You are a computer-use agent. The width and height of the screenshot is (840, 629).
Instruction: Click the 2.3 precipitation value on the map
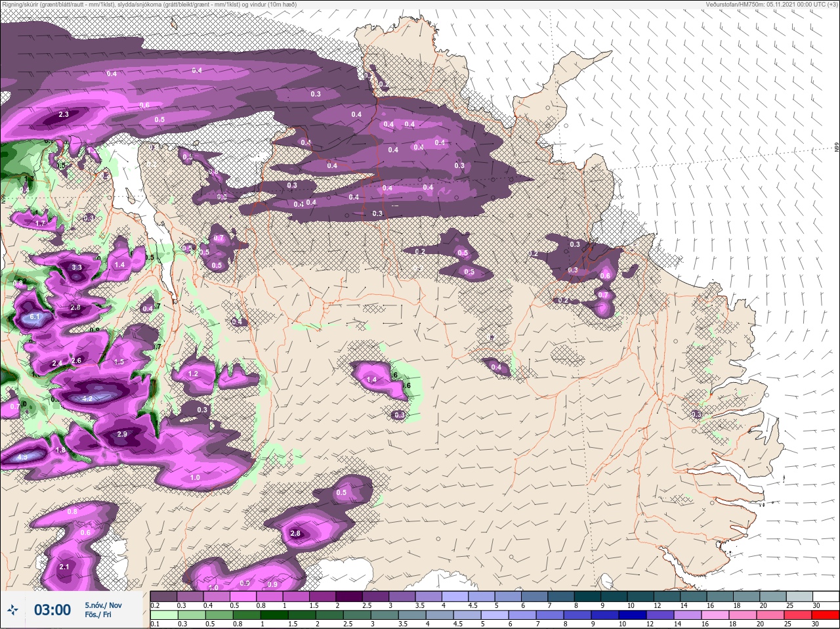pos(63,114)
